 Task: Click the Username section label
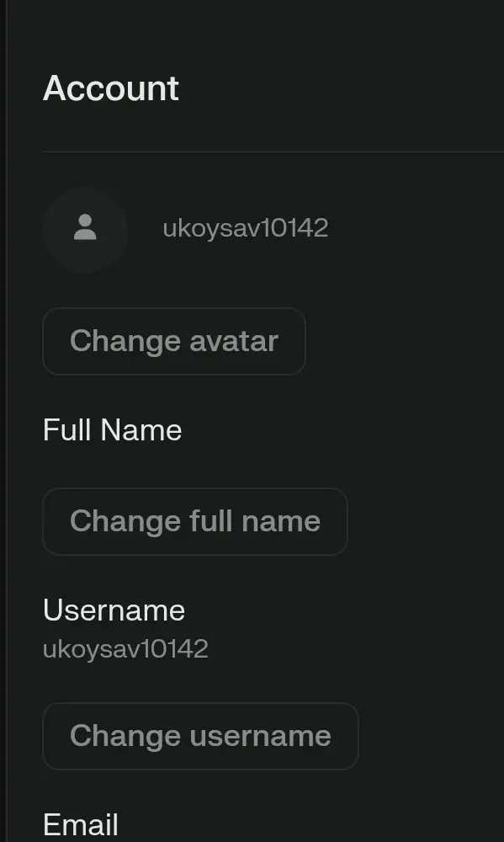pyautogui.click(x=114, y=610)
